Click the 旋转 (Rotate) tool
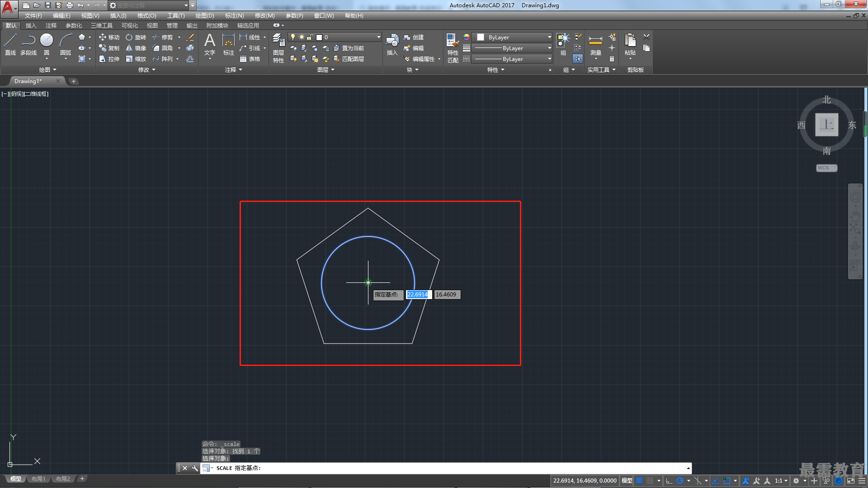Image resolution: width=868 pixels, height=488 pixels. (x=136, y=37)
